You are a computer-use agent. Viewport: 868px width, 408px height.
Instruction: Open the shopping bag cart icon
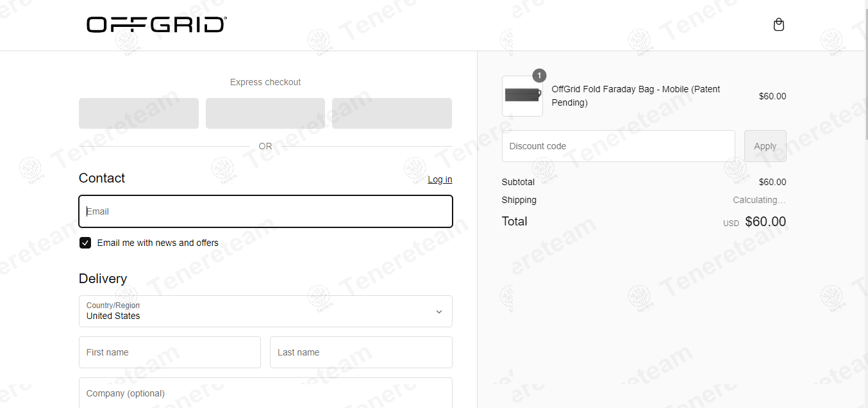pos(779,25)
